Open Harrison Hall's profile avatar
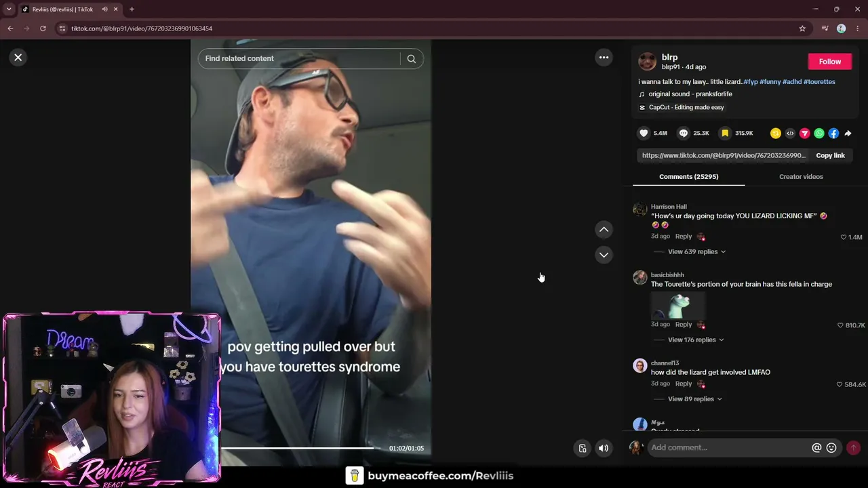This screenshot has width=868, height=488. tap(639, 209)
